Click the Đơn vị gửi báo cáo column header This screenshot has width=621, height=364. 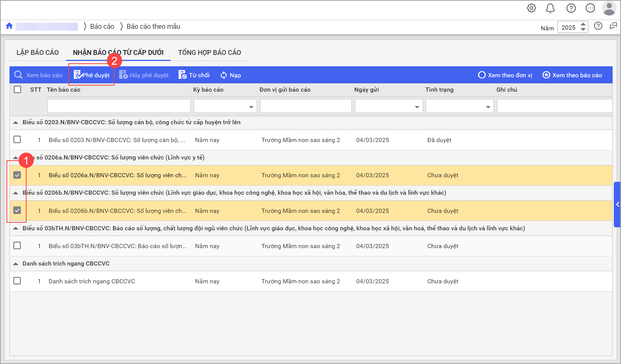(x=285, y=90)
